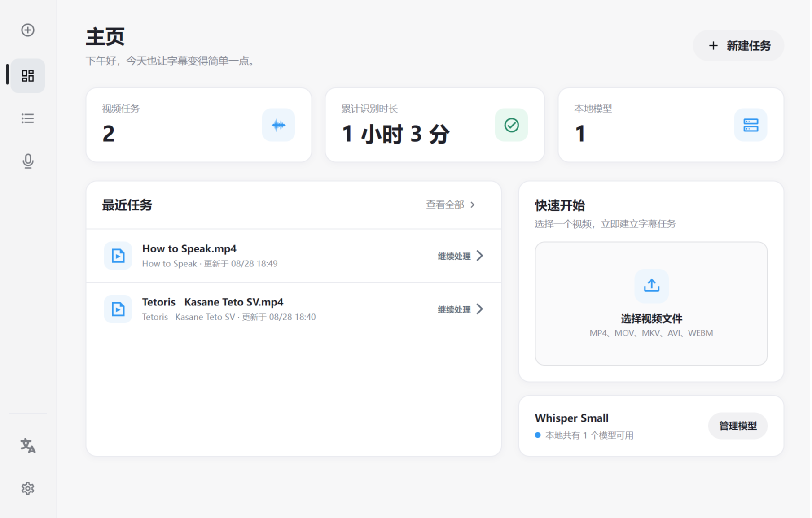Click 继续处理 for Tetoris Kasane Teto SV.mp4

pyautogui.click(x=454, y=309)
